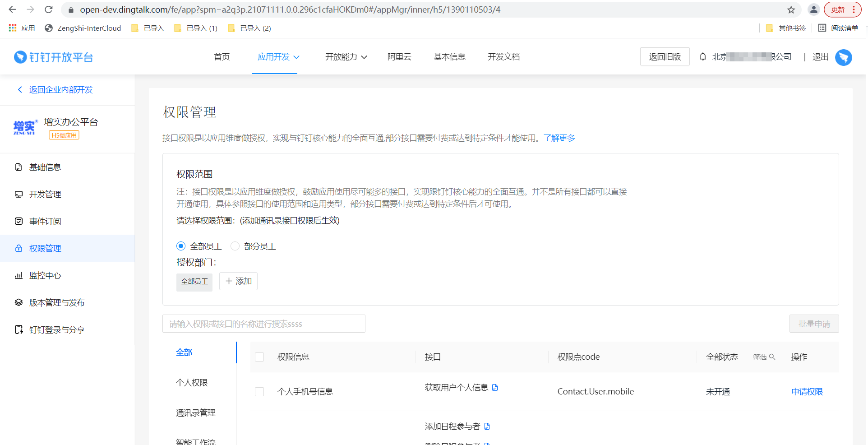Click the search icon next to 筛选
The image size is (868, 445).
tap(772, 357)
